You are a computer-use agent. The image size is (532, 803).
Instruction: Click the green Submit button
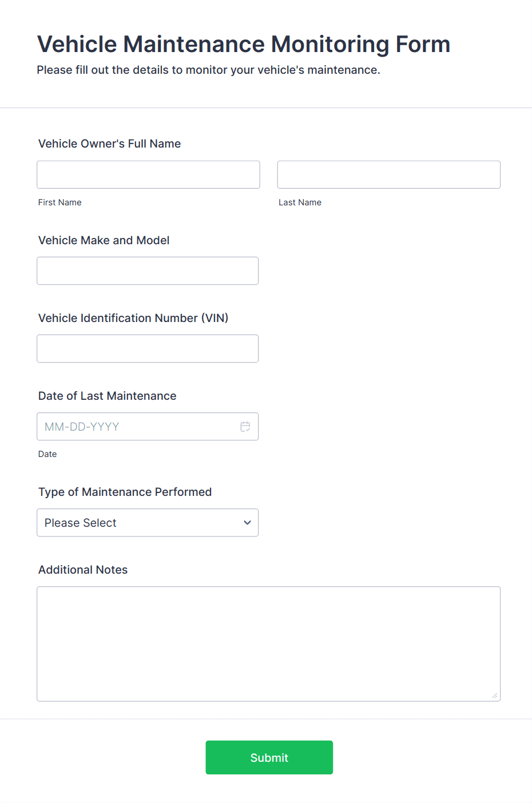click(269, 757)
